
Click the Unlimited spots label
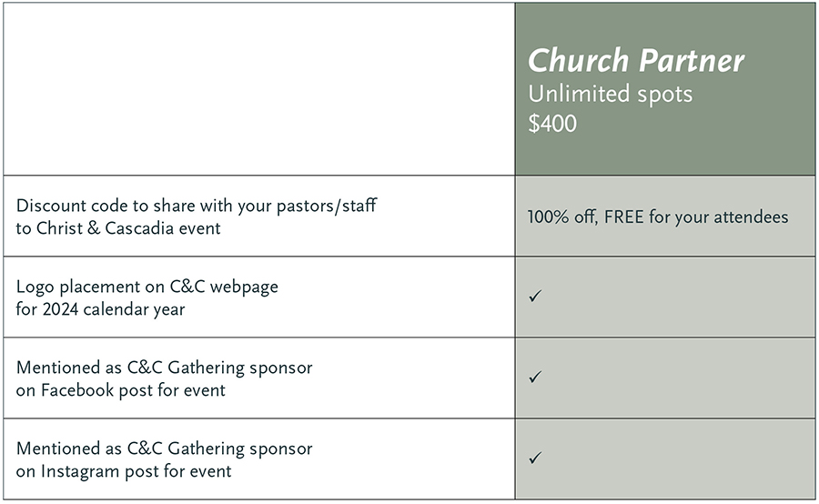click(610, 95)
